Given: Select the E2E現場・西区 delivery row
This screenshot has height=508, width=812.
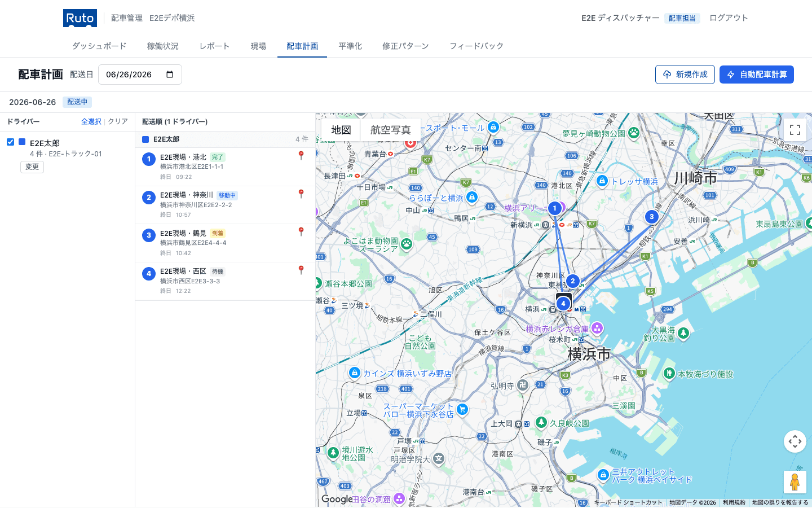Looking at the screenshot, I should (x=225, y=281).
